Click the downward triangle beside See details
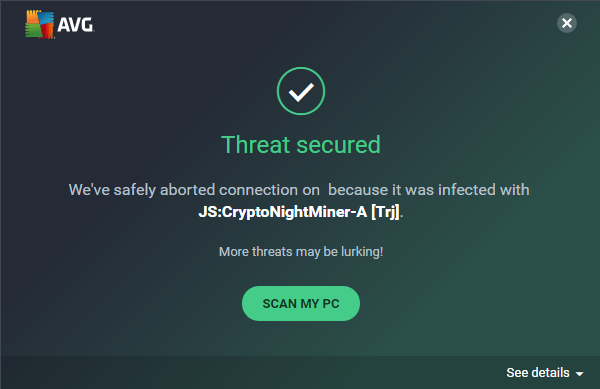Viewport: 600px width, 389px height. 579,374
